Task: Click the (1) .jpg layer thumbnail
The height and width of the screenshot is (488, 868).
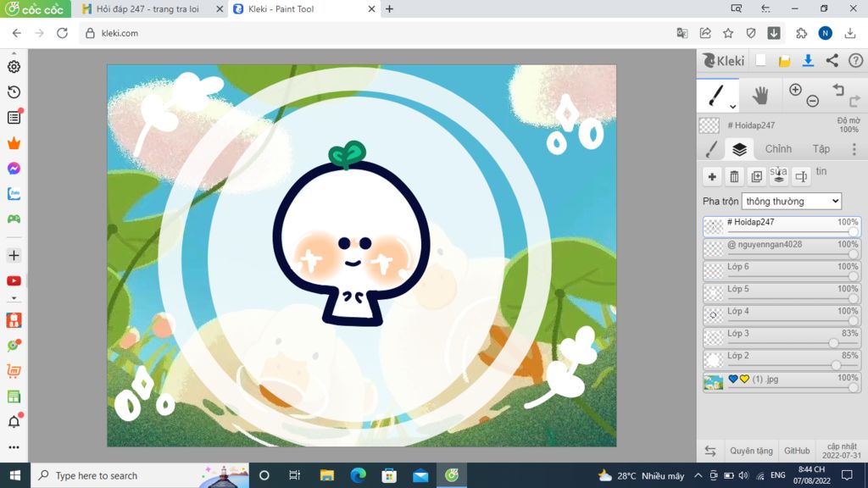Action: pyautogui.click(x=713, y=382)
